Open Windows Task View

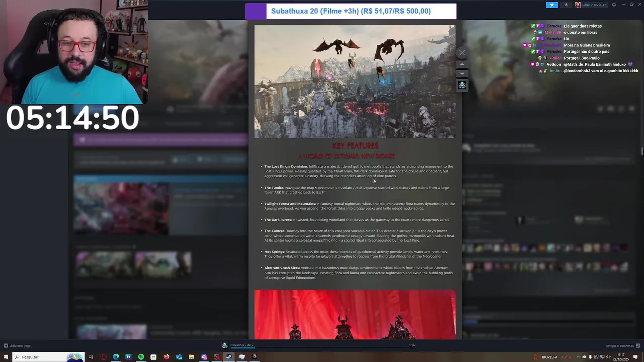pos(91,357)
